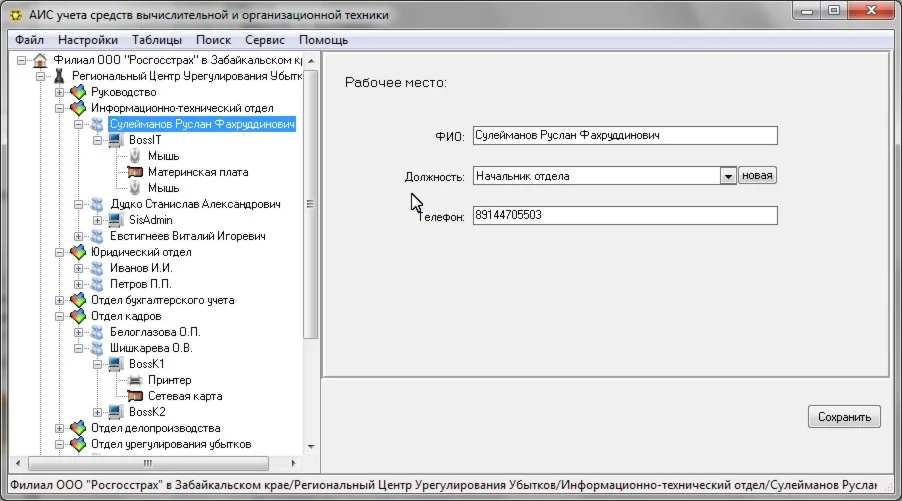The width and height of the screenshot is (902, 501).
Task: Click the BossIT computer icon
Action: click(116, 140)
